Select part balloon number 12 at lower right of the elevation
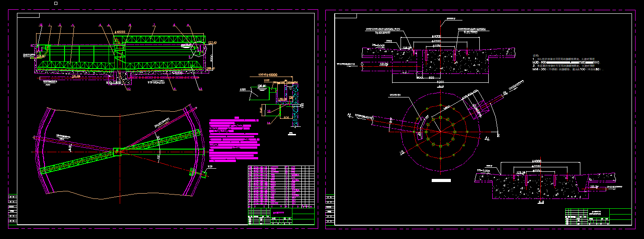The height and width of the screenshot is (239, 644). pos(201,89)
